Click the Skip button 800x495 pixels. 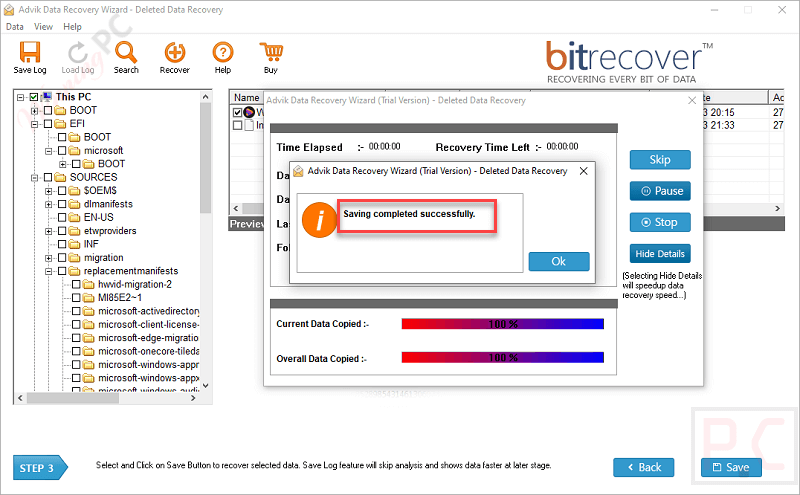(x=660, y=160)
